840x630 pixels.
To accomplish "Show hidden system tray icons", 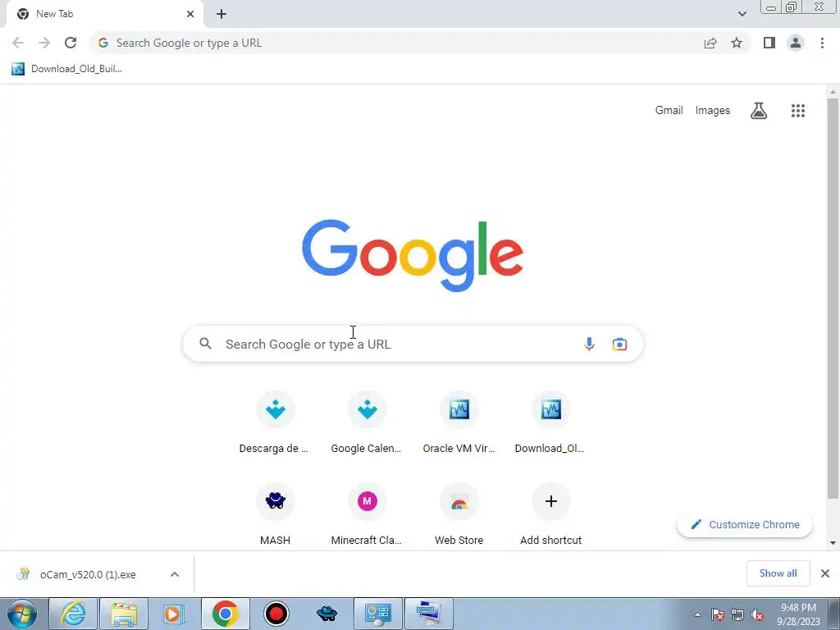I will point(697,615).
